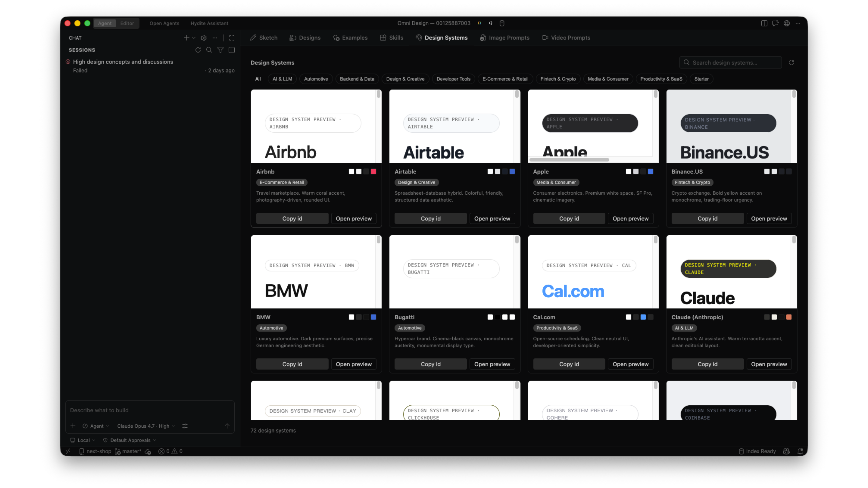
Task: Open the prompt tuning sliders icon
Action: [x=185, y=426]
